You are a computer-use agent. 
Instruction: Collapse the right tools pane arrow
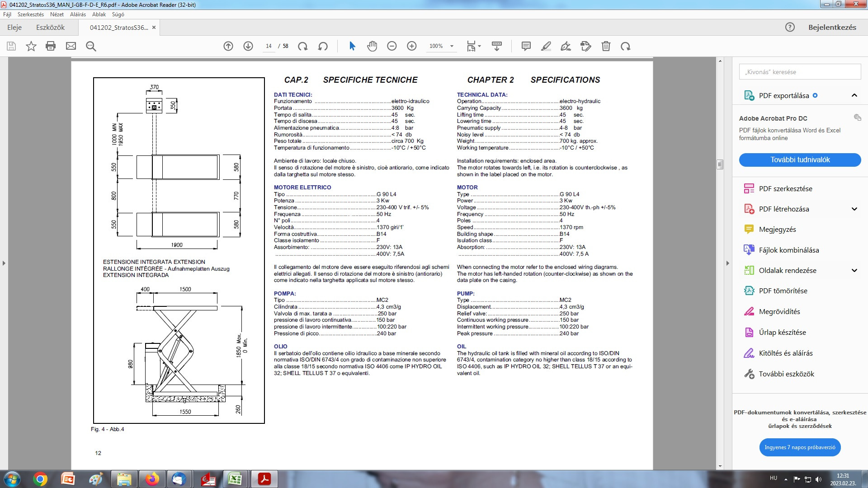pyautogui.click(x=728, y=263)
